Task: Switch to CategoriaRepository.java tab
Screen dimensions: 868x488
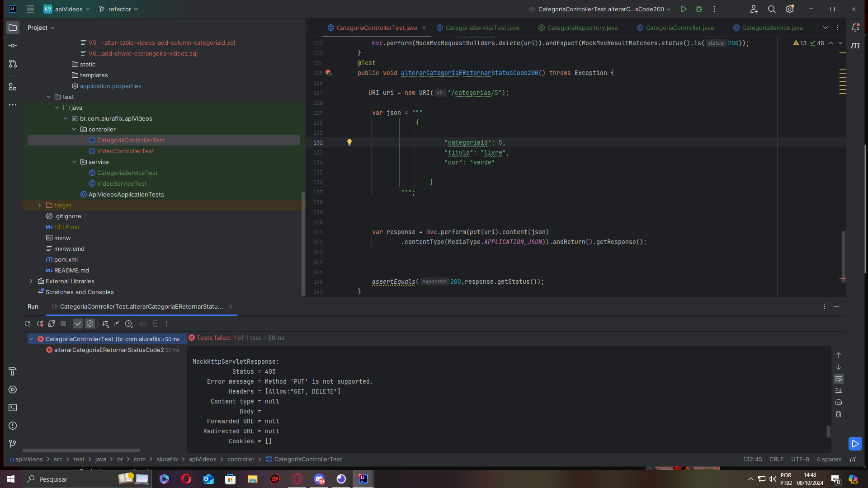Action: pyautogui.click(x=578, y=28)
